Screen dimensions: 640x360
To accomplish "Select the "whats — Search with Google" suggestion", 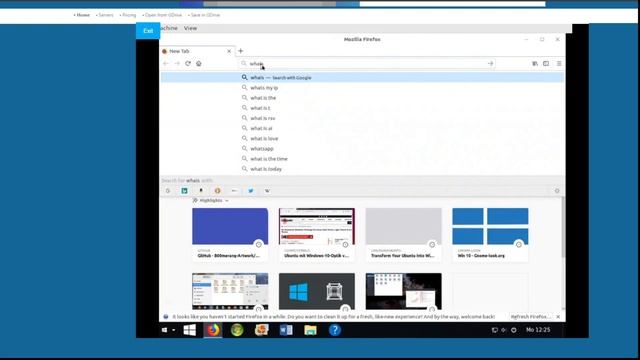I will (x=362, y=77).
